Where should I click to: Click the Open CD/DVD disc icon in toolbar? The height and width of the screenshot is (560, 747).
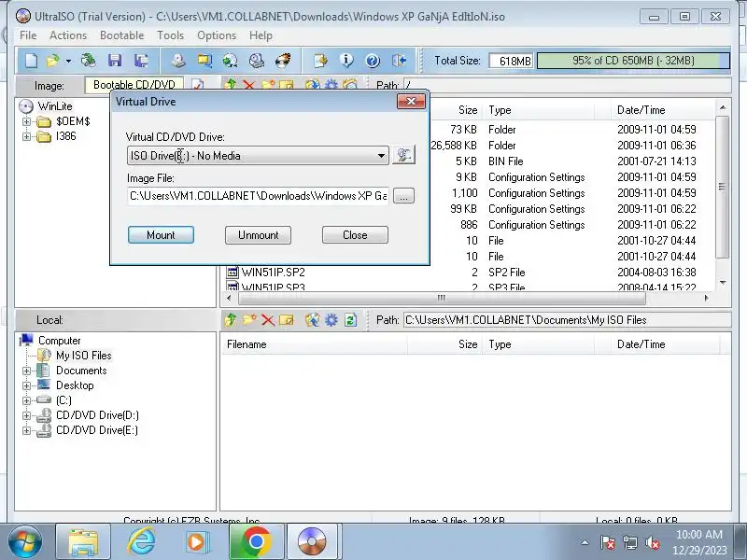pos(88,61)
